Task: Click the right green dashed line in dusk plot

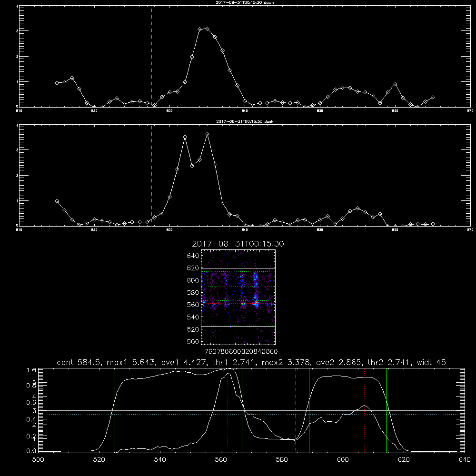Action: (x=263, y=175)
